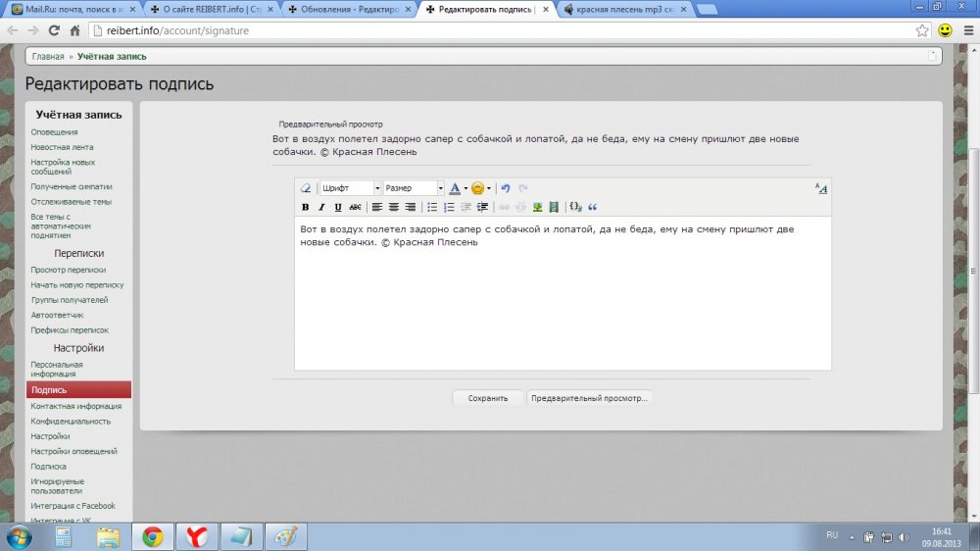This screenshot has width=980, height=551.
Task: Click the outdent icon
Action: 465,207
